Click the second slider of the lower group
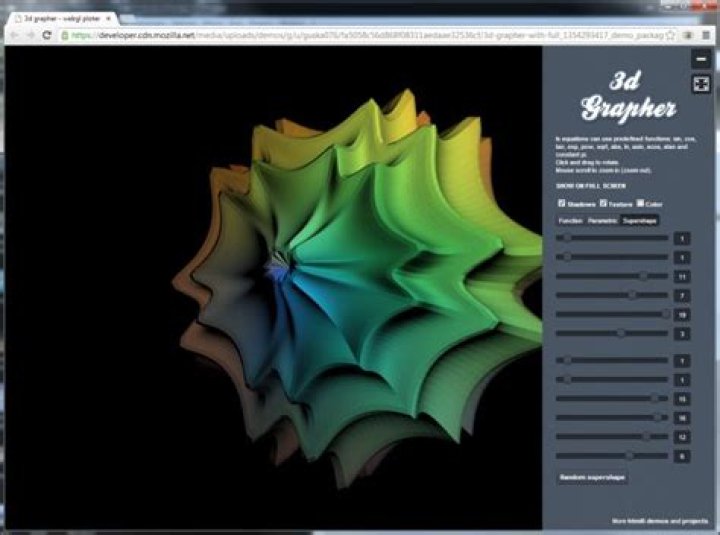720x535 pixels. pyautogui.click(x=612, y=380)
